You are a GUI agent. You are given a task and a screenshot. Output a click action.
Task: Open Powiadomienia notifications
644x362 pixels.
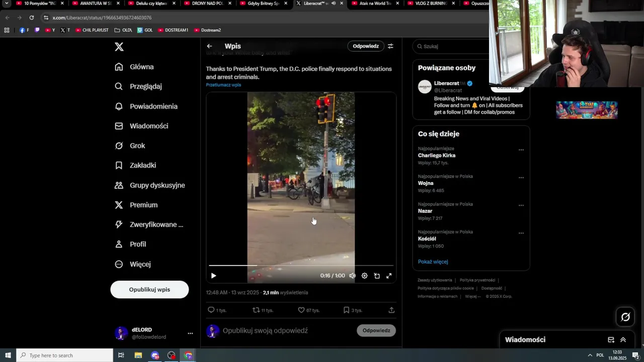(x=146, y=106)
